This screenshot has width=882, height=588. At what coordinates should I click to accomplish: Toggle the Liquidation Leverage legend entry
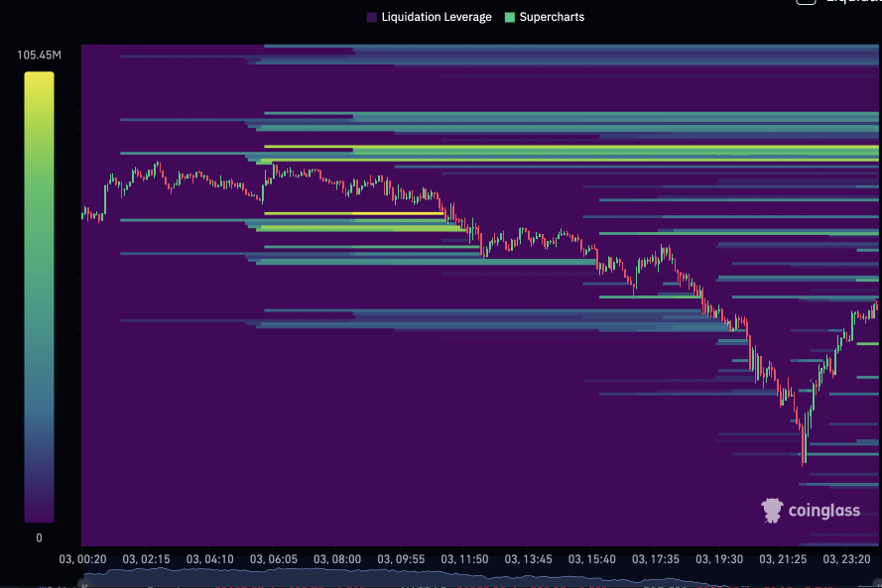pyautogui.click(x=430, y=17)
